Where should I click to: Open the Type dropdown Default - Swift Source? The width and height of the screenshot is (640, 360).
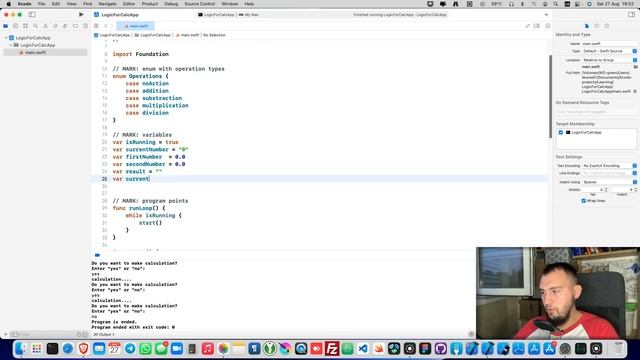pos(609,51)
